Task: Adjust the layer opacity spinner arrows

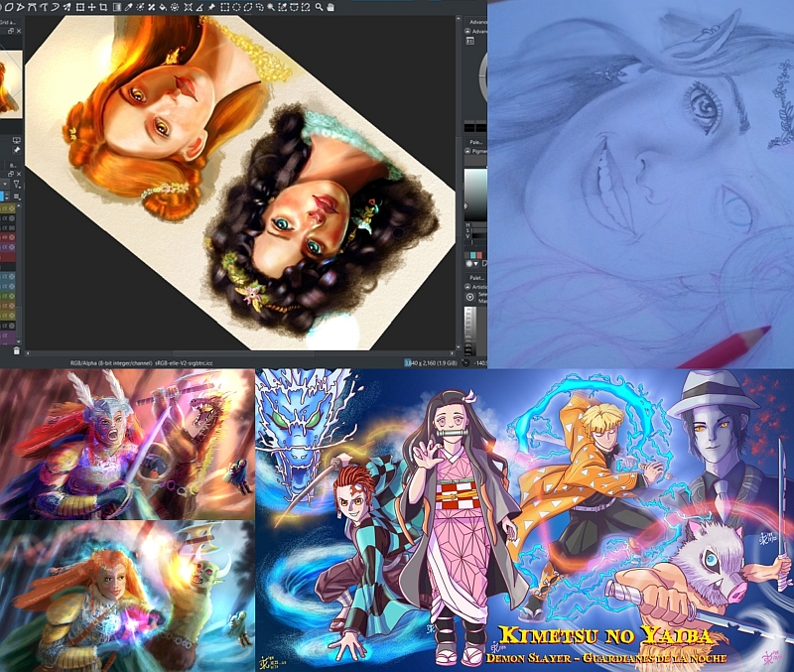Action: [7, 196]
